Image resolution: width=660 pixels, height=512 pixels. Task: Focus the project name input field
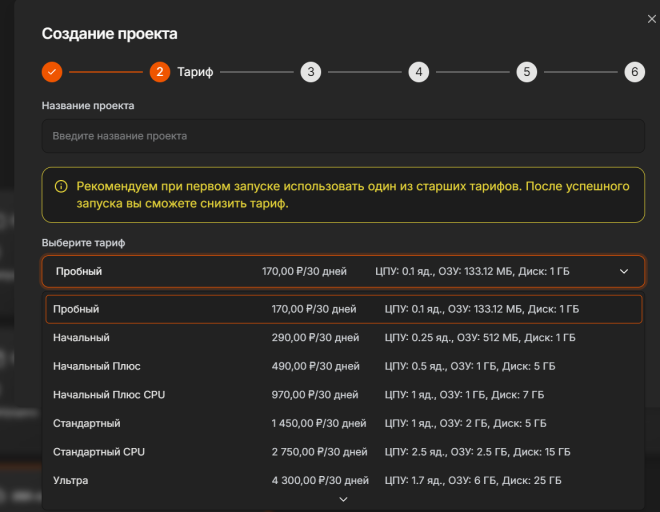coord(343,136)
